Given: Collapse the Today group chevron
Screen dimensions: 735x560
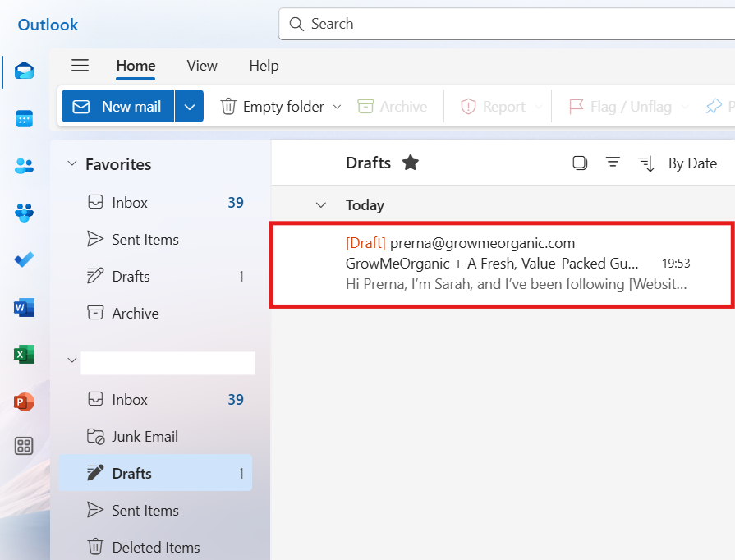Looking at the screenshot, I should pyautogui.click(x=320, y=204).
